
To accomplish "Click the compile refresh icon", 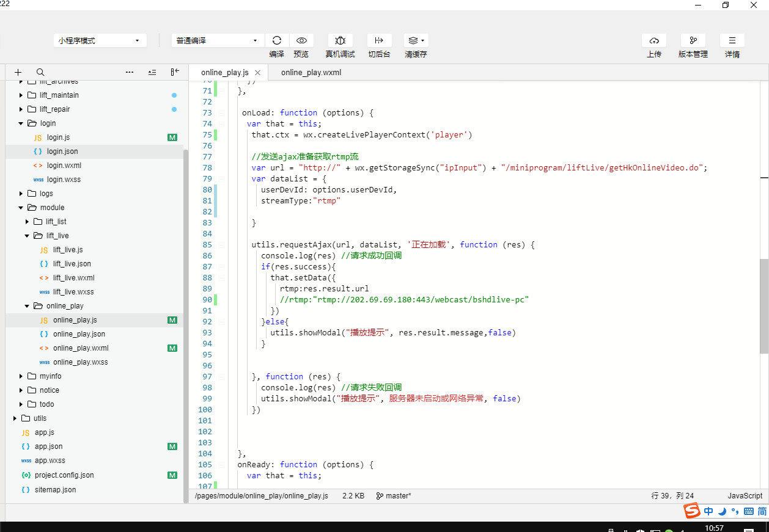I will [x=277, y=40].
